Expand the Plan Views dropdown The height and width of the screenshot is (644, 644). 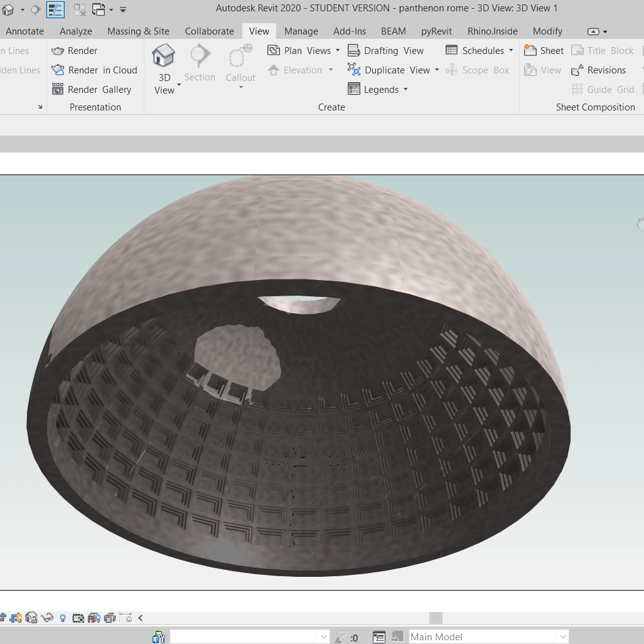click(x=338, y=51)
